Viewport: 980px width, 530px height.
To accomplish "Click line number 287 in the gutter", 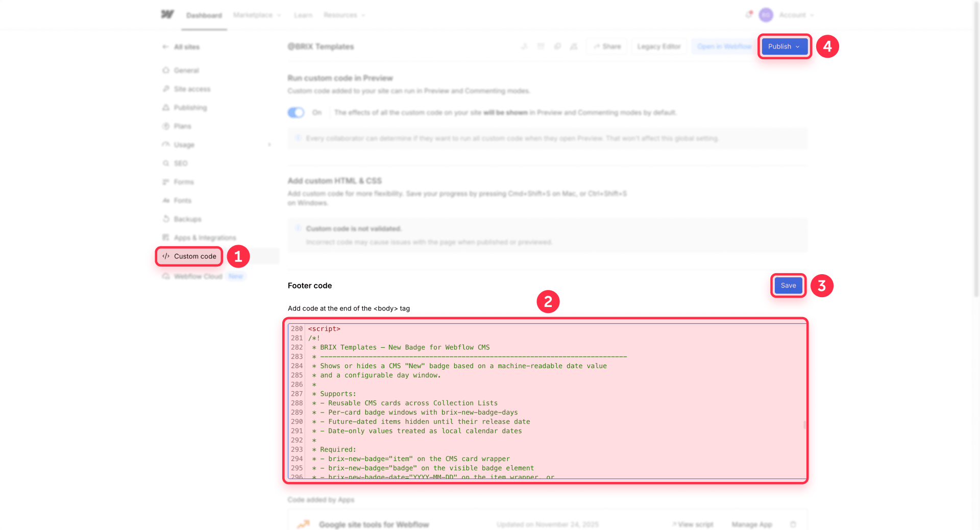I will pyautogui.click(x=297, y=394).
